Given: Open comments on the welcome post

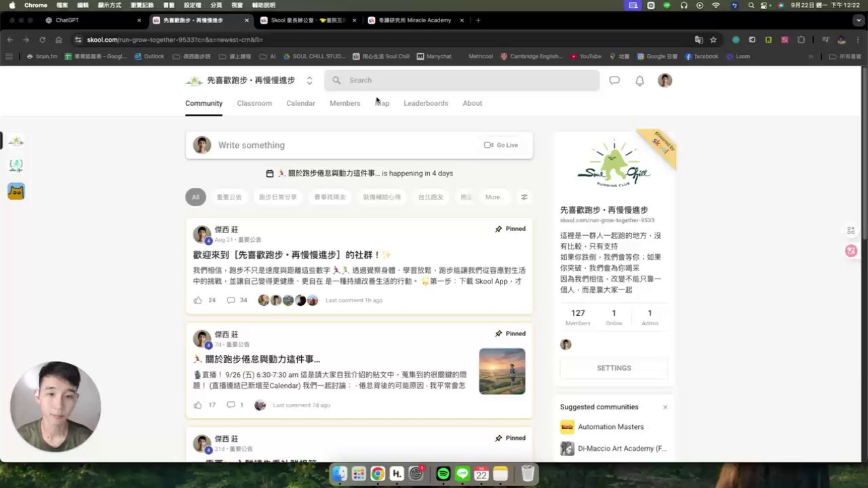Looking at the screenshot, I should point(231,300).
